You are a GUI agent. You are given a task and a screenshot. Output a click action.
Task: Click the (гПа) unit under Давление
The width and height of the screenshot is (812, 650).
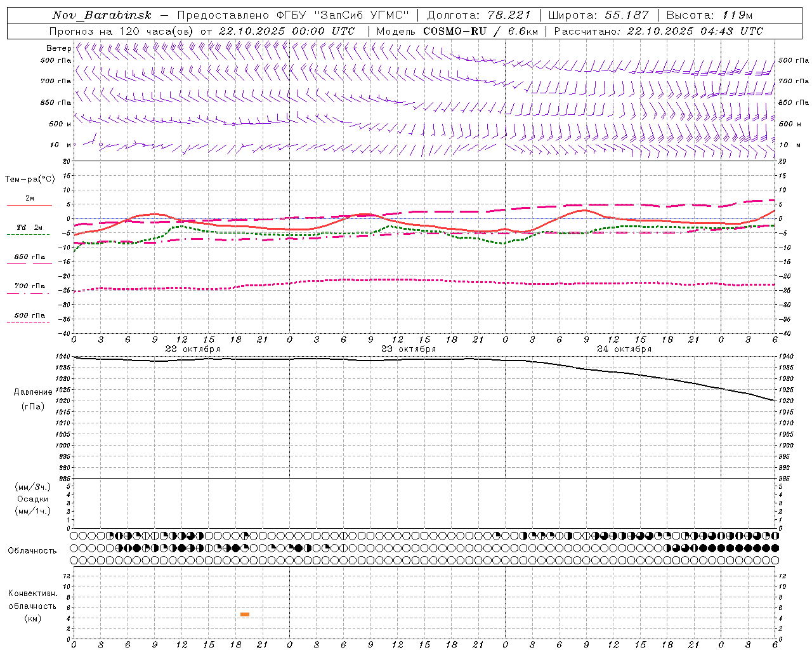(33, 407)
